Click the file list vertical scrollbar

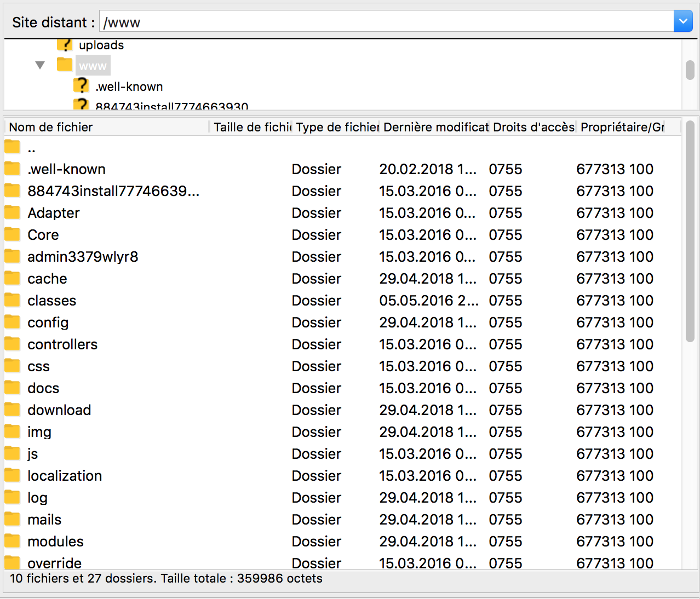[690, 230]
